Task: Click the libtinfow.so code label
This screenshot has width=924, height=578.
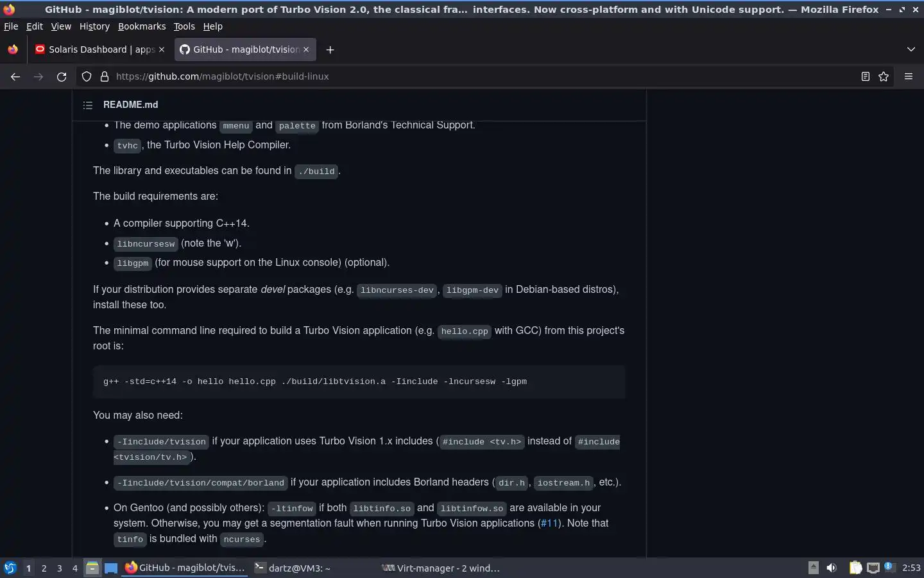Action: tap(472, 509)
